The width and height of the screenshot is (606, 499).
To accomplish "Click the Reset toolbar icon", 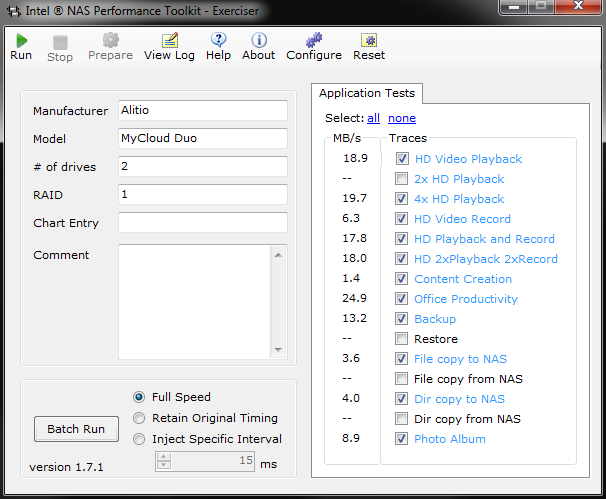I will tap(369, 40).
